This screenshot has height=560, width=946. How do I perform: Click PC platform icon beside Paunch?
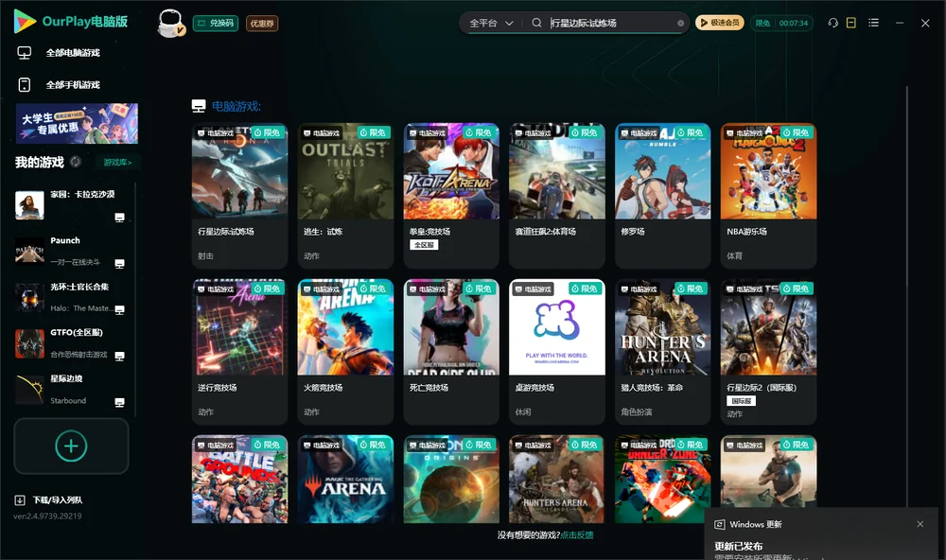point(119,264)
